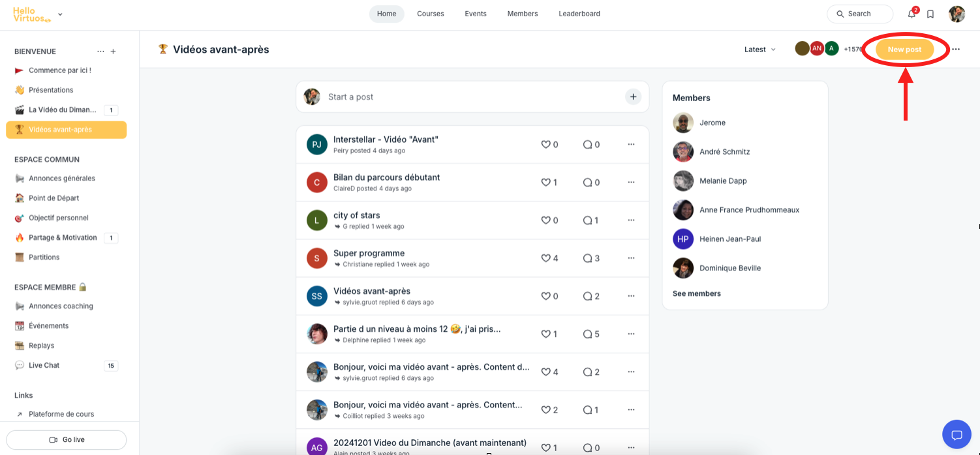Viewport: 980px width, 455px height.
Task: Open BIENVENUE section three-dot options
Action: 100,51
